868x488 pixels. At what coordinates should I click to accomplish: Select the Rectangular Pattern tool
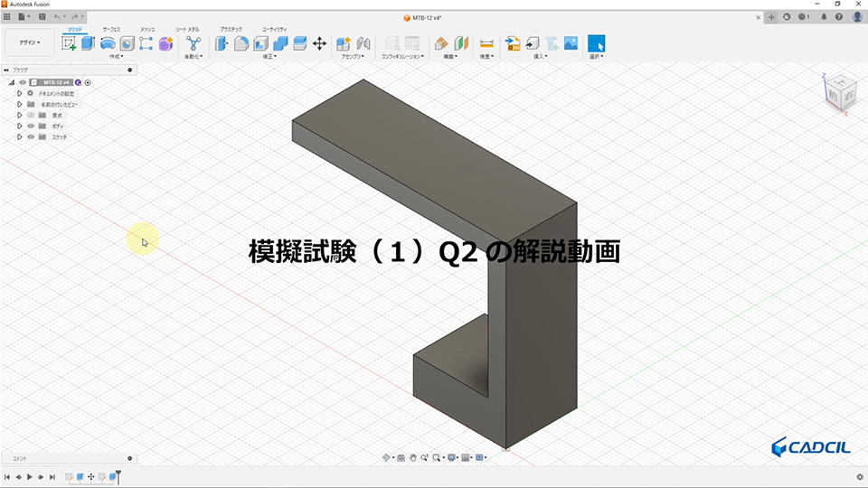(x=146, y=43)
